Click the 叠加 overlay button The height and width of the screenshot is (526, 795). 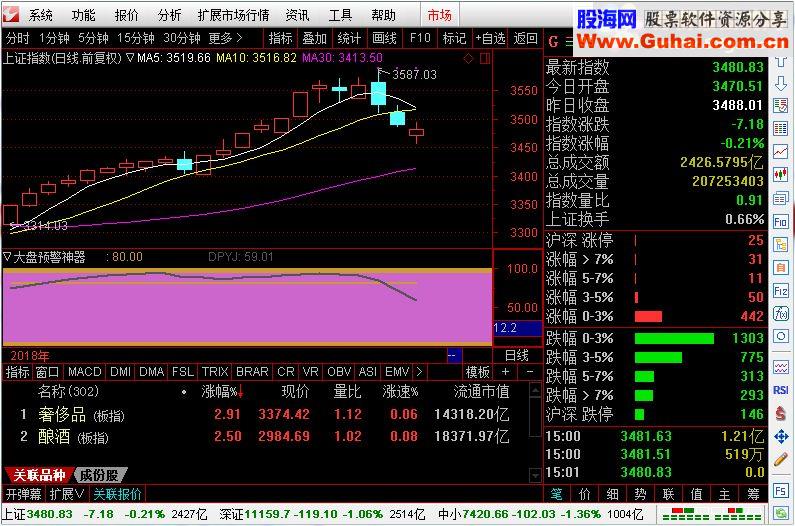pos(314,38)
